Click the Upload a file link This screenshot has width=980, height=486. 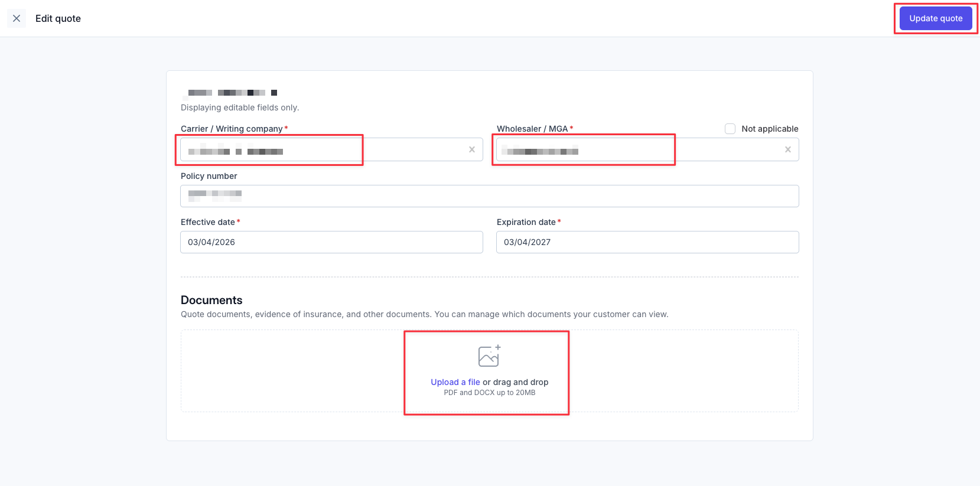(x=455, y=382)
